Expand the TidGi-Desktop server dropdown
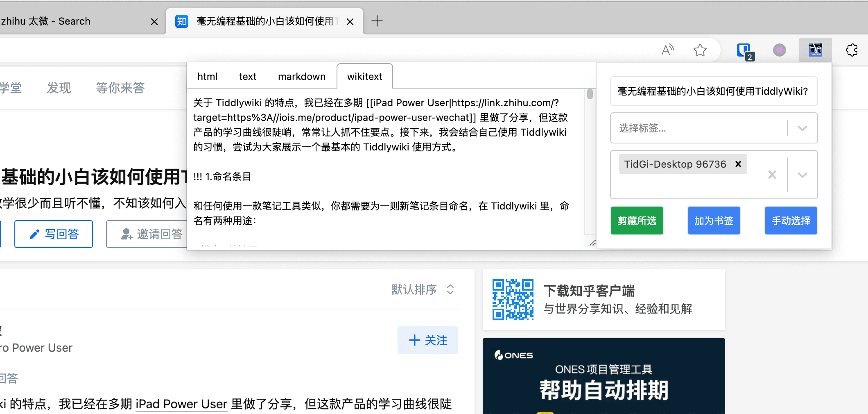Screen dimensions: 868x414 pos(802,175)
